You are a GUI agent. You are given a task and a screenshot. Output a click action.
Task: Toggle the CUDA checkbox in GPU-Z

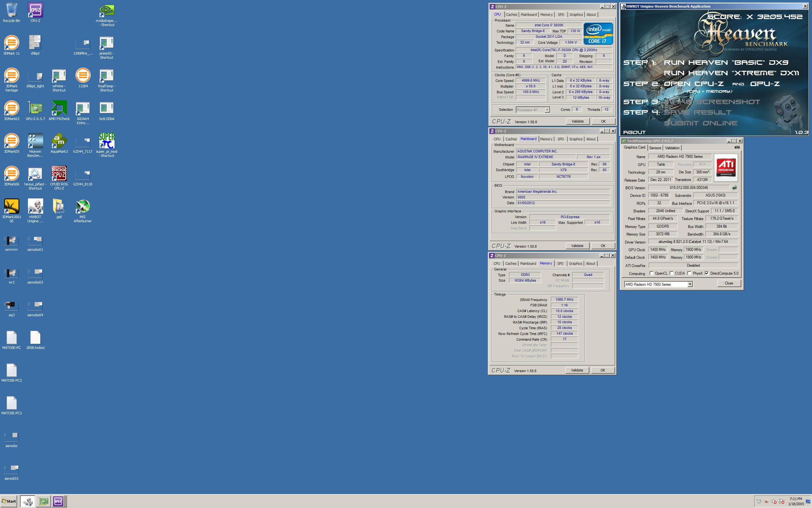672,273
